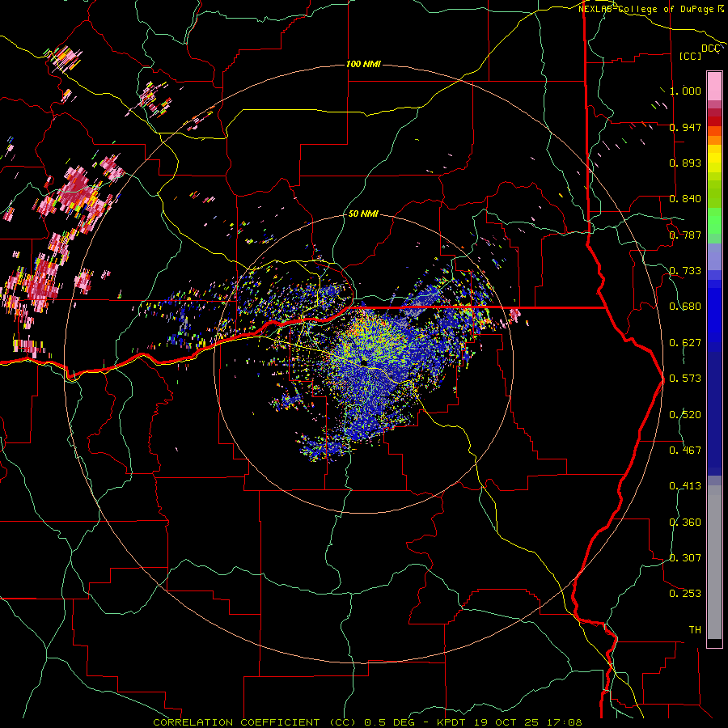Select the 0.253 scale value
This screenshot has width=728, height=728.
pyautogui.click(x=685, y=594)
